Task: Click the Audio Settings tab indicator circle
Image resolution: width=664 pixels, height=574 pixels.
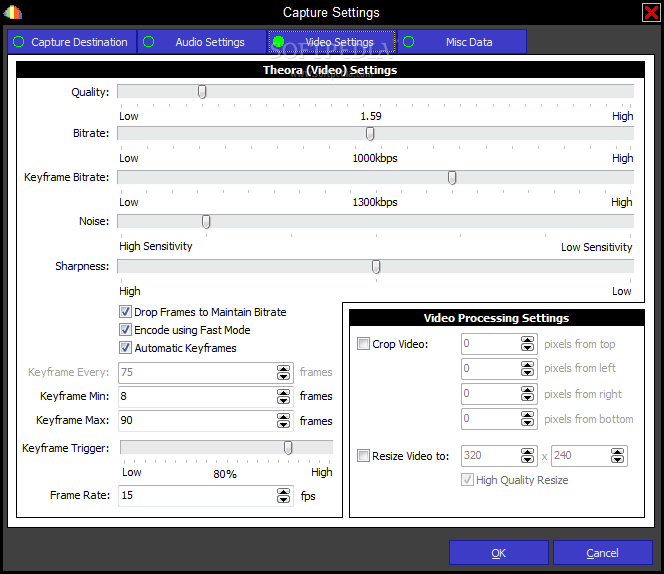Action: pos(149,42)
